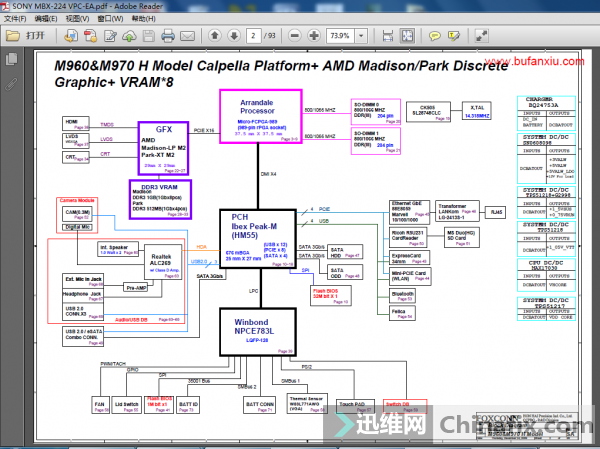Click the Ricoh CardReader block
The width and height of the screenshot is (600, 449).
coord(408,237)
